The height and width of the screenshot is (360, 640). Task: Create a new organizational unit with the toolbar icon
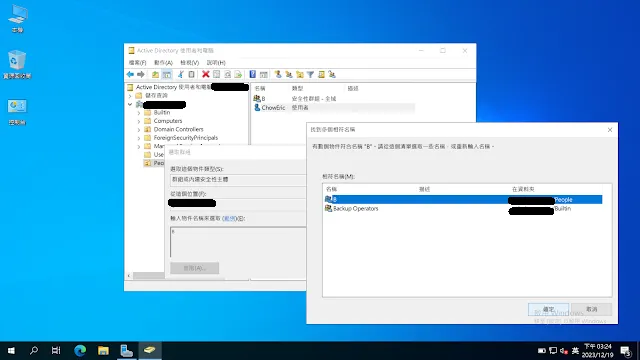click(x=300, y=74)
